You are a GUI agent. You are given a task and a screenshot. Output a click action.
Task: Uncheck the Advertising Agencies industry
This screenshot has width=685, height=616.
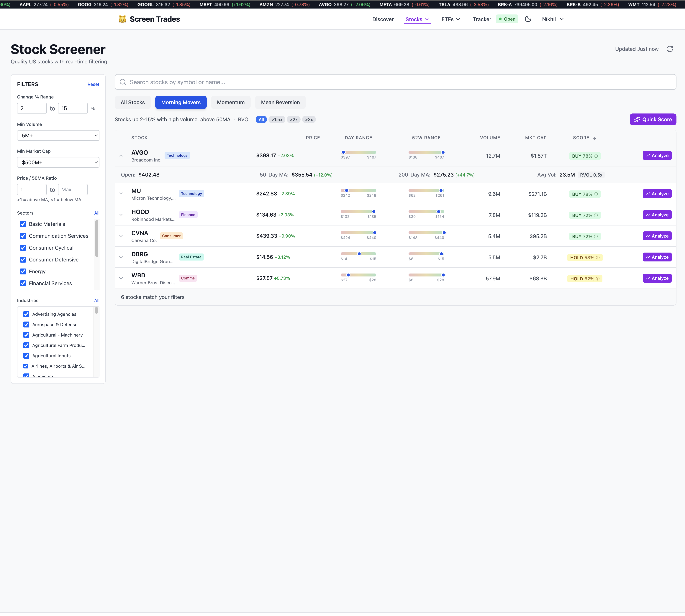pos(26,314)
